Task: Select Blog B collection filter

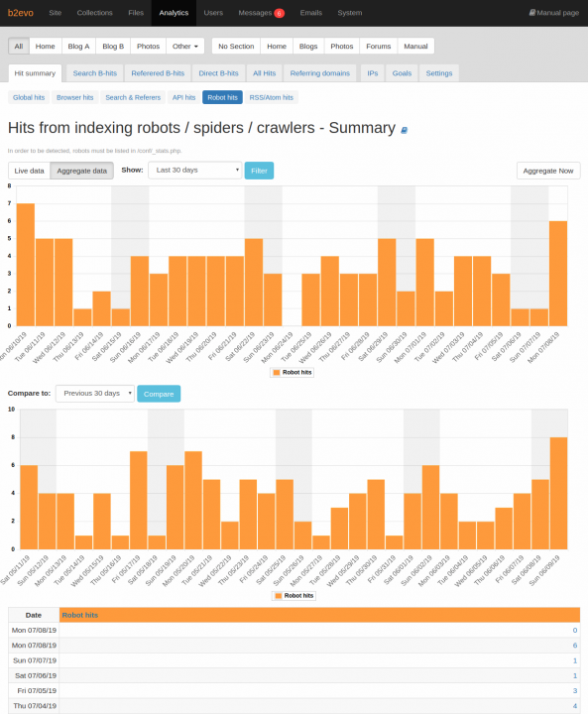Action: 113,46
